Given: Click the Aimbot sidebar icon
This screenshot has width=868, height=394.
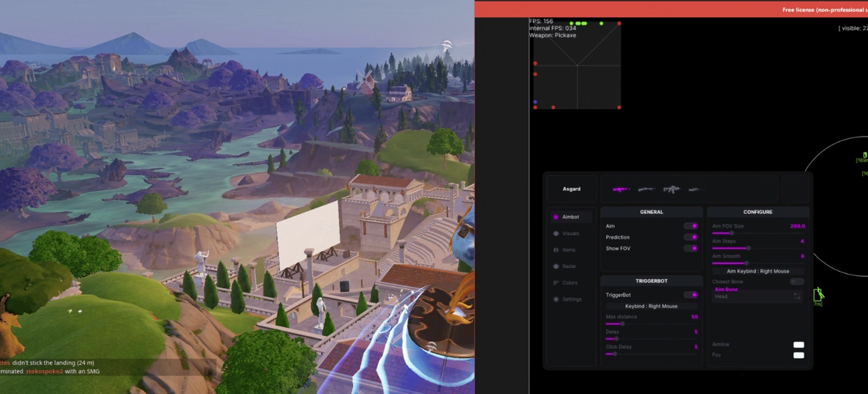Looking at the screenshot, I should [556, 217].
